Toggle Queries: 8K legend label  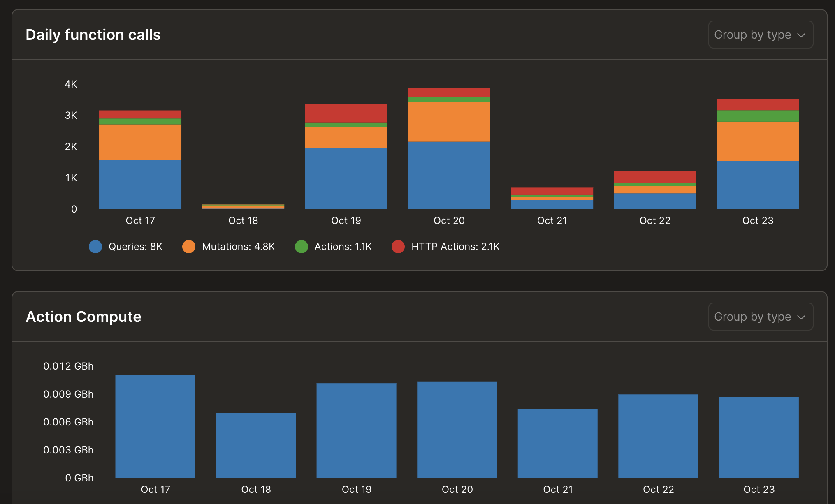(135, 247)
